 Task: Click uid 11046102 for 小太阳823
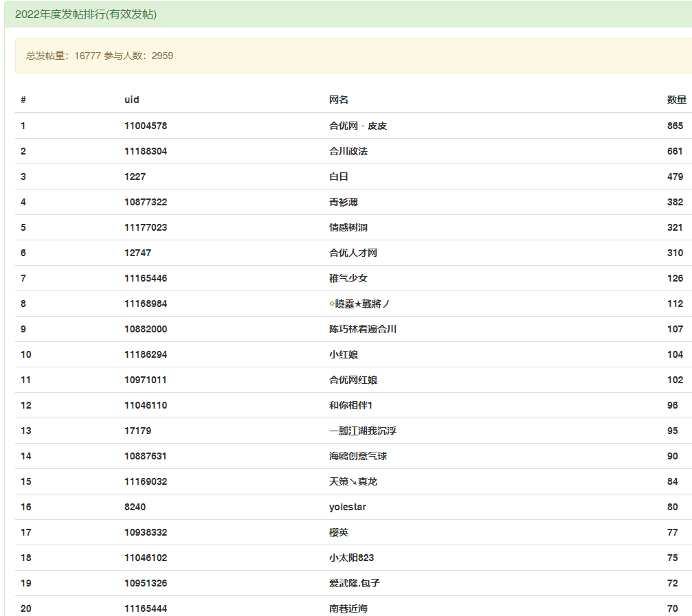click(x=146, y=558)
